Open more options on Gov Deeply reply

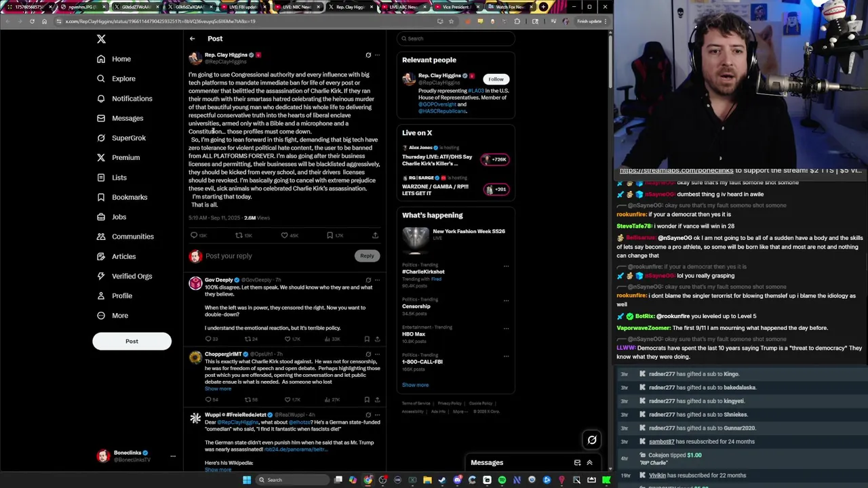pos(378,280)
